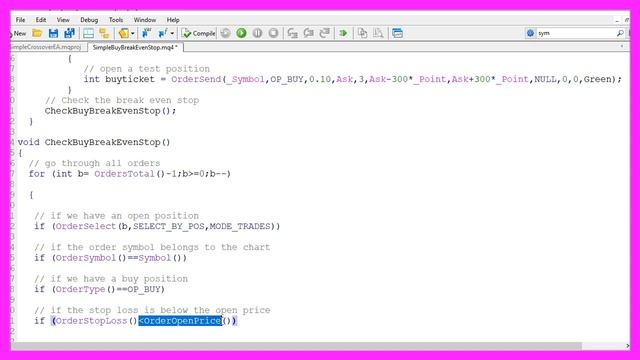Open the View menu

[63, 20]
